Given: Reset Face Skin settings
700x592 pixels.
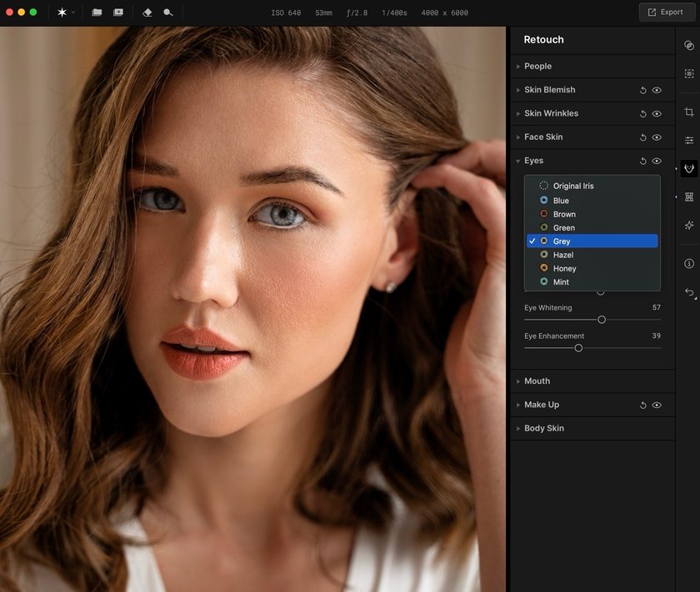Looking at the screenshot, I should pyautogui.click(x=642, y=137).
